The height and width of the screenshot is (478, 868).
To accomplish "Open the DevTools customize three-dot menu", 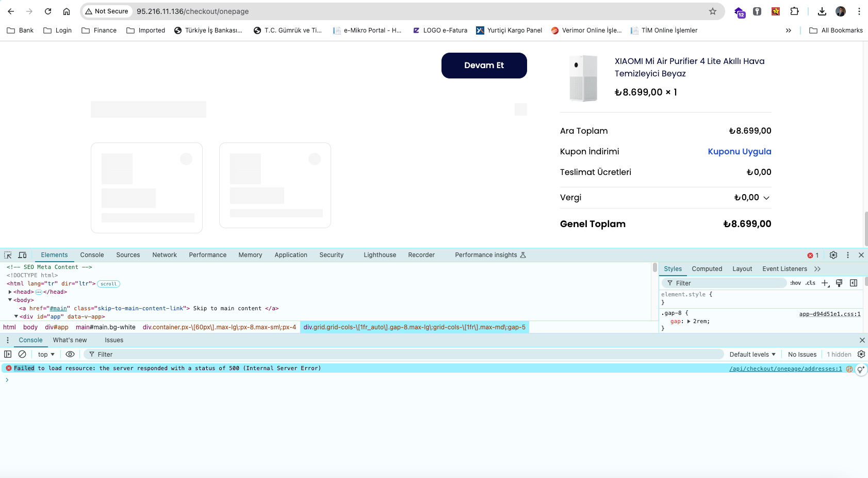I will 848,255.
